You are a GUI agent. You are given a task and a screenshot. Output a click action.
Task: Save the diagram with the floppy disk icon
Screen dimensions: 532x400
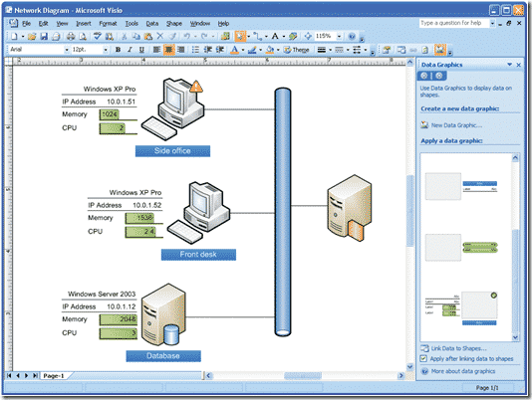click(44, 36)
